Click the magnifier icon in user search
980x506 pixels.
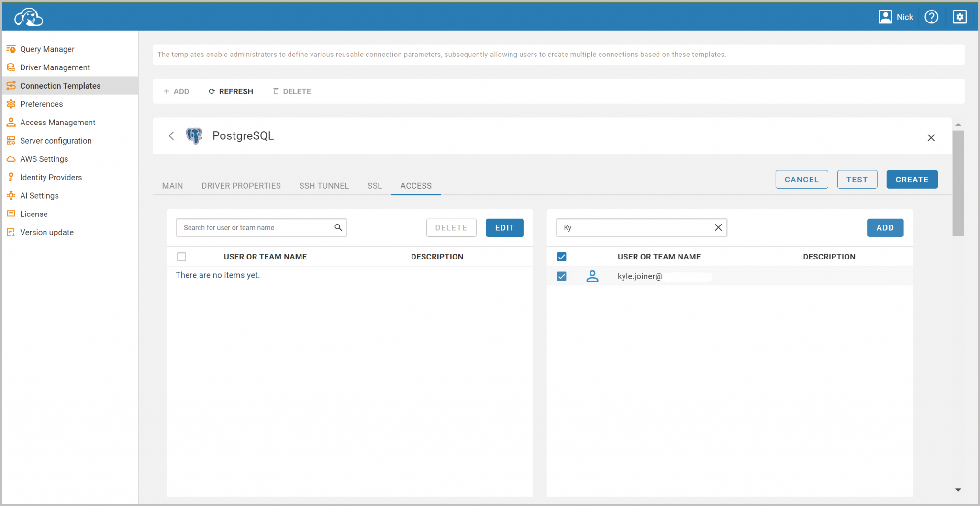pyautogui.click(x=338, y=228)
